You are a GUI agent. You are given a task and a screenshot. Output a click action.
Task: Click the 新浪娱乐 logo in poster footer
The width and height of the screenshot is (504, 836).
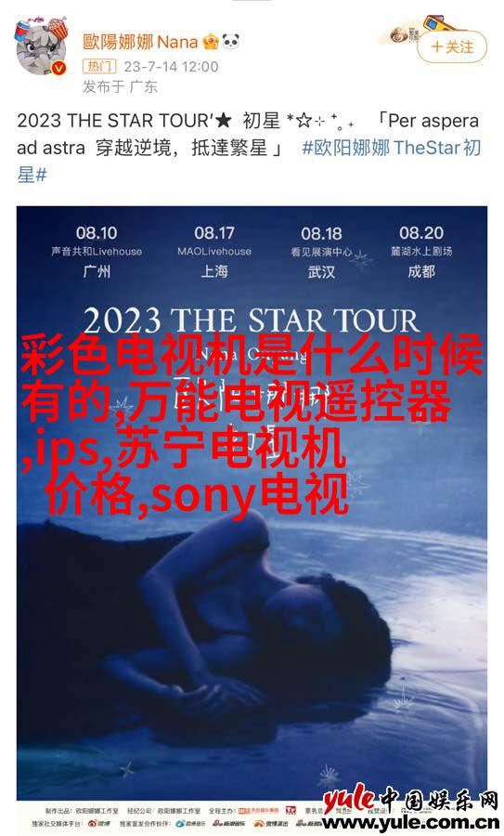click(229, 824)
